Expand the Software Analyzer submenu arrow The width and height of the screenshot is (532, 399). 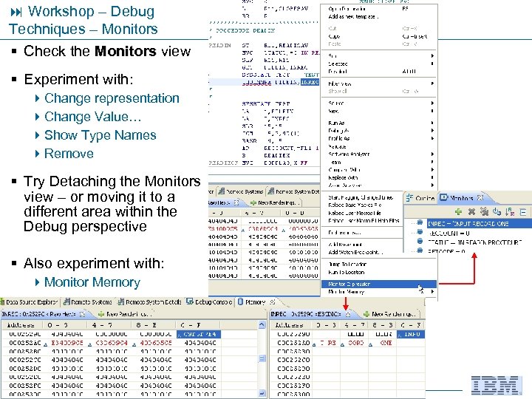432,154
